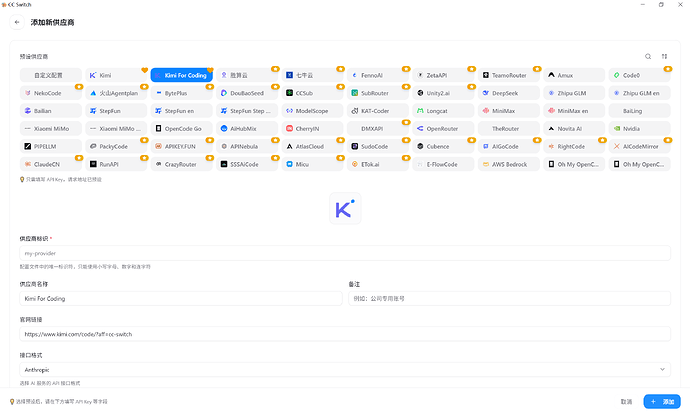Image resolution: width=690 pixels, height=414 pixels.
Task: Click the blue 添加 button
Action: coord(662,402)
